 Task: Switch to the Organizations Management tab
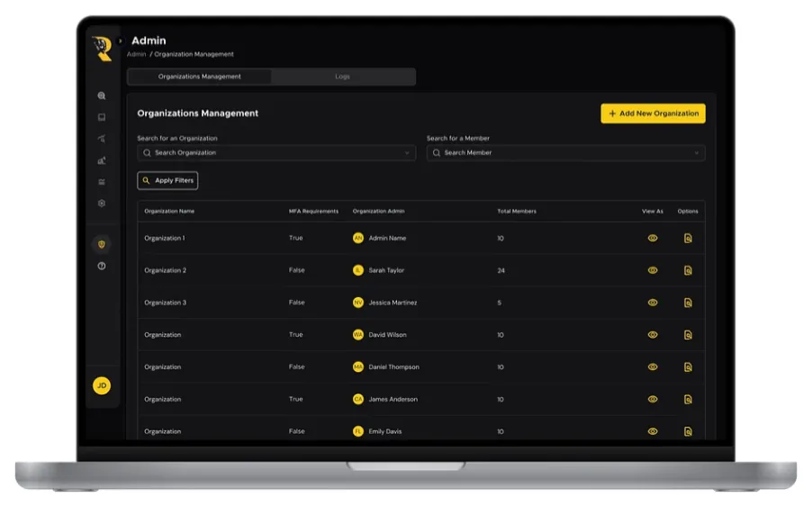coord(199,77)
